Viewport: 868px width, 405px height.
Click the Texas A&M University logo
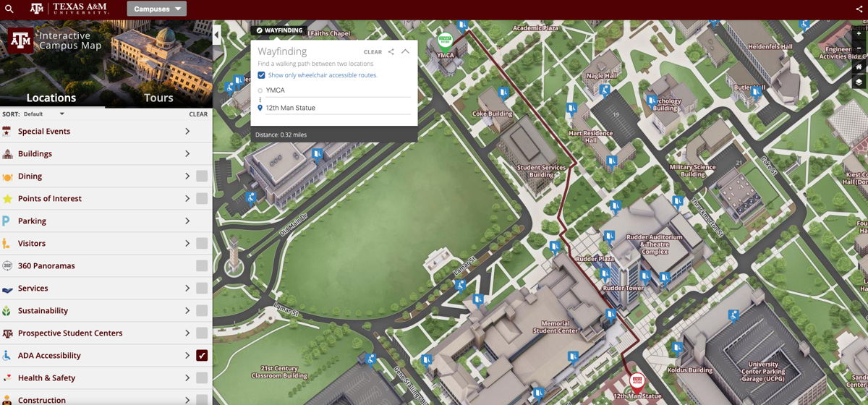pos(69,9)
